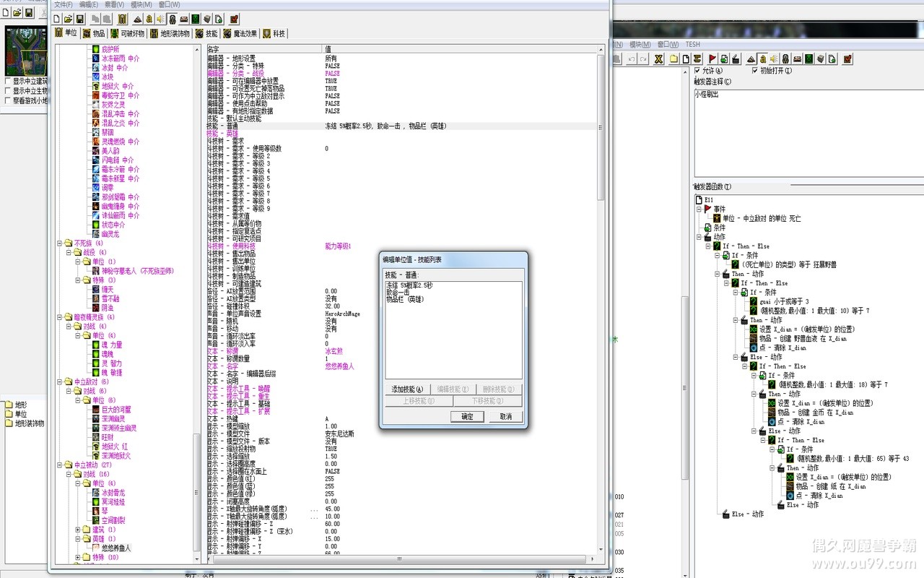924x578 pixels.
Task: Expand 特殊 (10) folder node
Action: tap(78, 558)
